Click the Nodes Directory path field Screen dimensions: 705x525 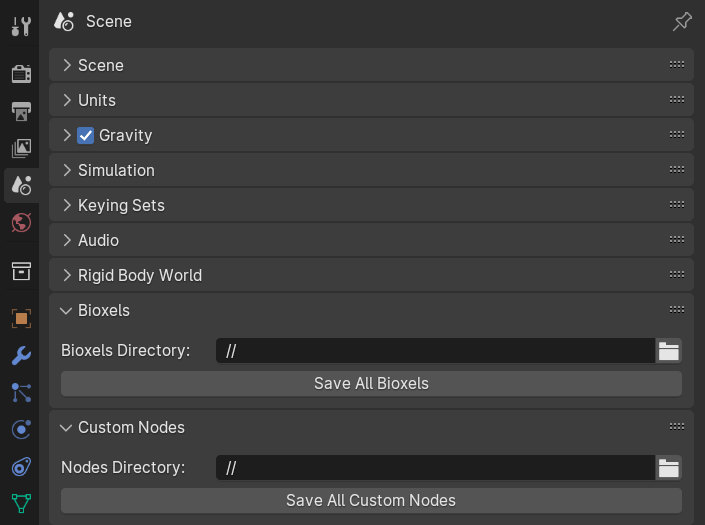point(435,467)
